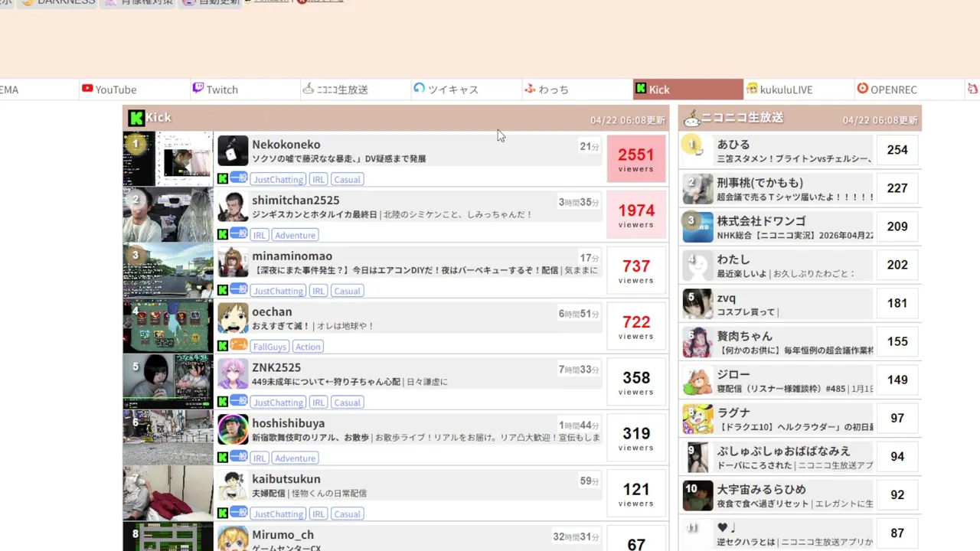Open the kukuluLIVE tab
The image size is (980, 551).
coord(798,90)
